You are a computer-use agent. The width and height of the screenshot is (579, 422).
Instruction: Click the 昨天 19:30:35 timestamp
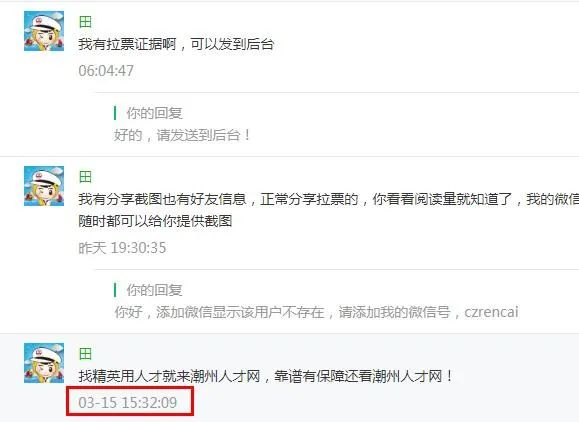click(122, 248)
